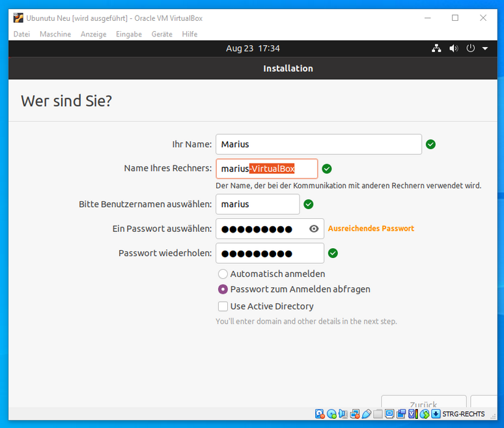This screenshot has height=428, width=504.
Task: Click the Ubuntu network icon in top bar
Action: (x=436, y=48)
